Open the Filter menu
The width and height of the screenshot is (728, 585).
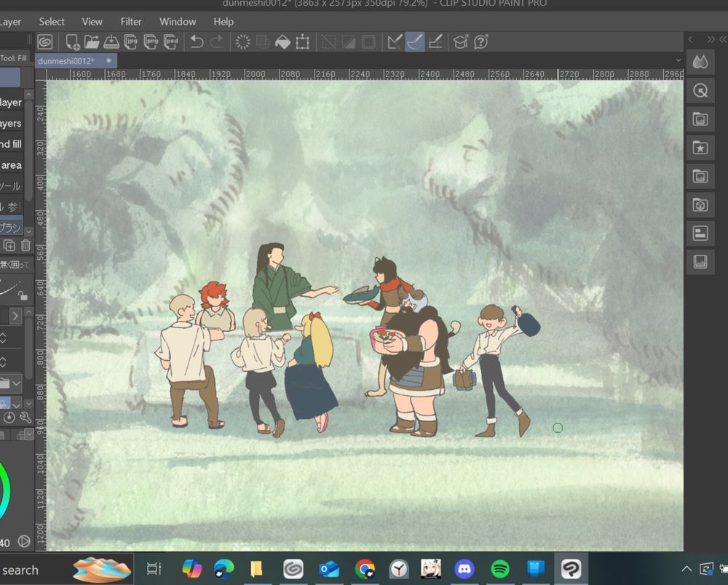(131, 22)
